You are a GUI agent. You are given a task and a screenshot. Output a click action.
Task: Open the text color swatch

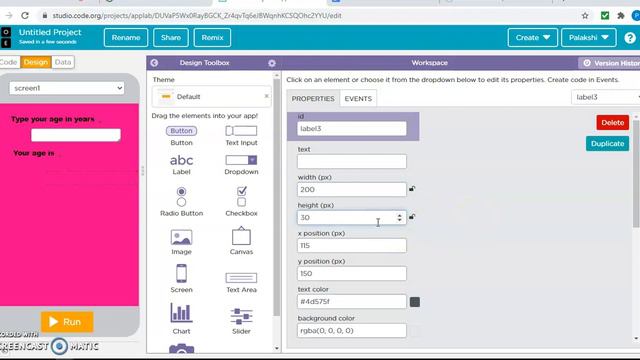(x=415, y=302)
